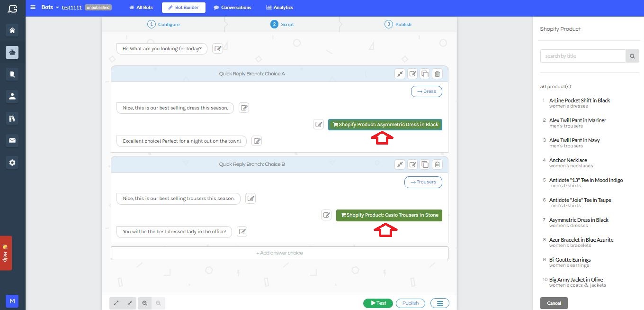The width and height of the screenshot is (644, 310).
Task: Select Asymmetric Dress in Black from product list
Action: tap(579, 220)
